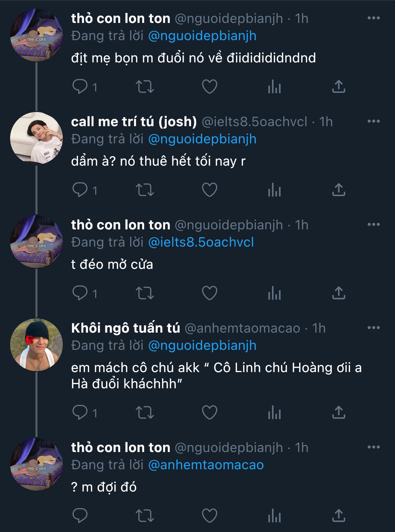Open the call me trí tú (josh) profile name
This screenshot has height=532, width=395.
(134, 121)
